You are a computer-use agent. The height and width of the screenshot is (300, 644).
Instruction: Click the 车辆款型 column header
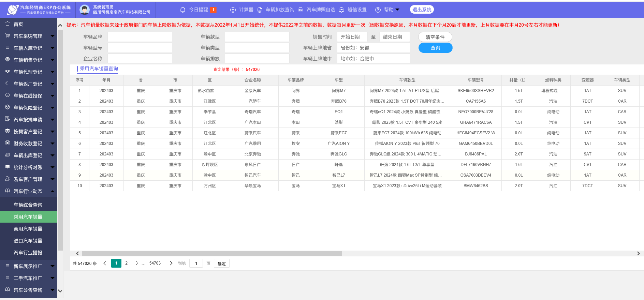tap(407, 80)
